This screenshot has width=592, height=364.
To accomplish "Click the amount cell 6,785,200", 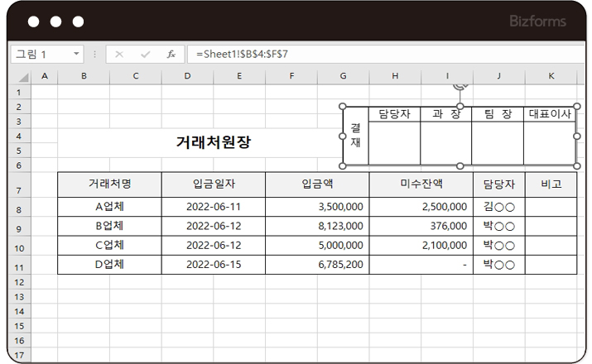I will [317, 265].
